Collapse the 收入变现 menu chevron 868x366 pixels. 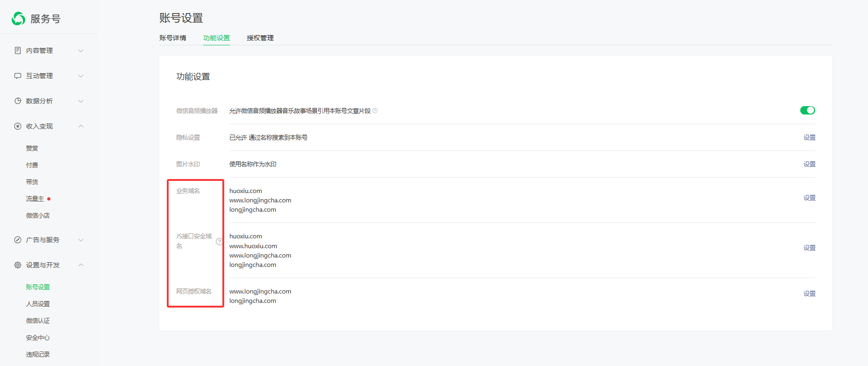tap(81, 126)
